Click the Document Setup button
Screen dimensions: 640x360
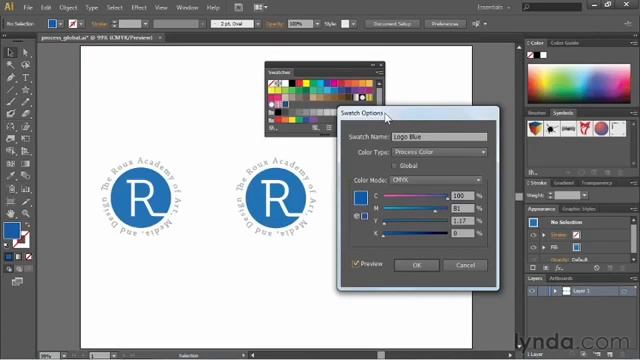tap(392, 24)
